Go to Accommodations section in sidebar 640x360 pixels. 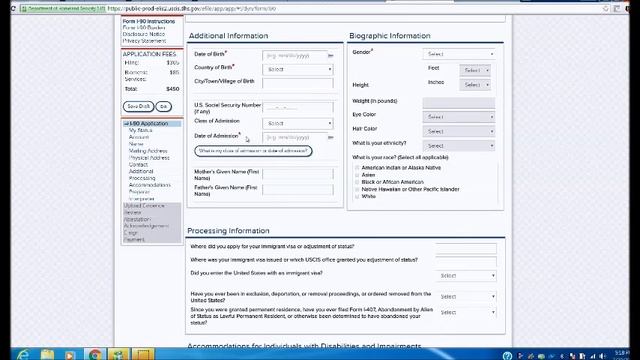(x=150, y=185)
